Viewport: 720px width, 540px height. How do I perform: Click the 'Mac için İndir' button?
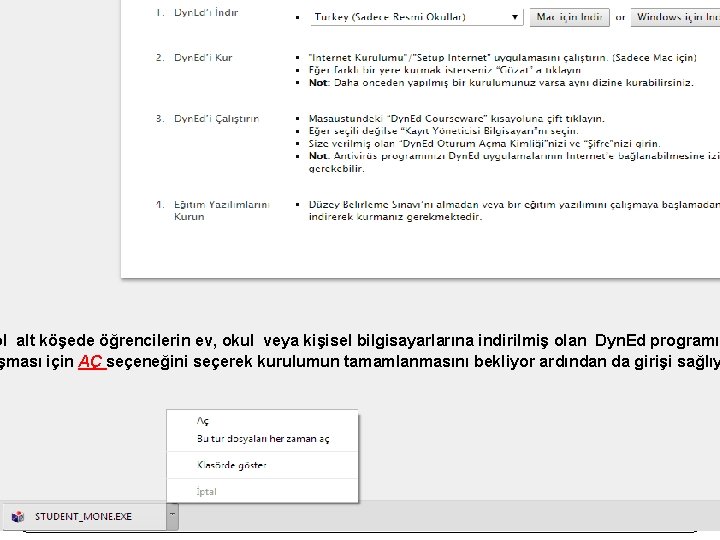pos(569,17)
